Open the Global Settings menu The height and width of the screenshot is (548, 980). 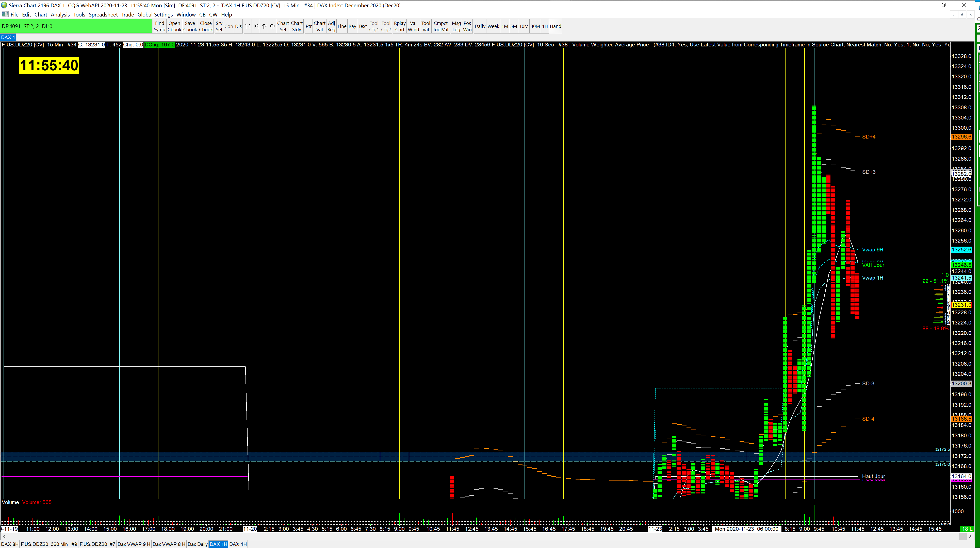[x=155, y=14]
